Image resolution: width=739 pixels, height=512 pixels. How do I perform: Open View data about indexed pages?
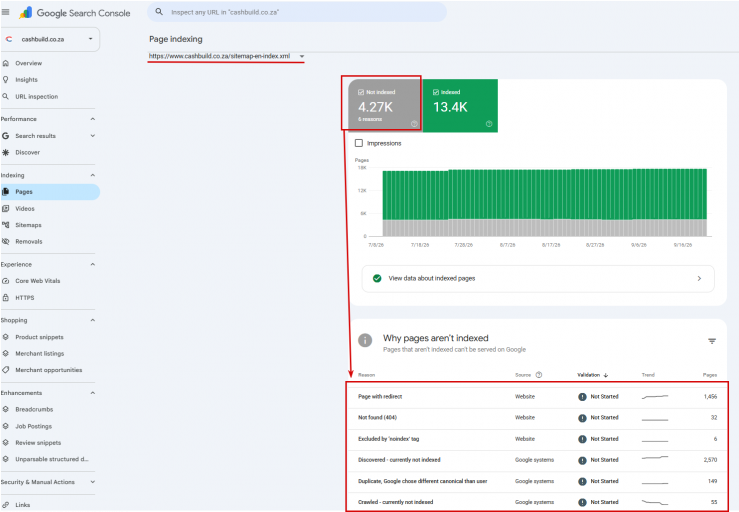538,279
